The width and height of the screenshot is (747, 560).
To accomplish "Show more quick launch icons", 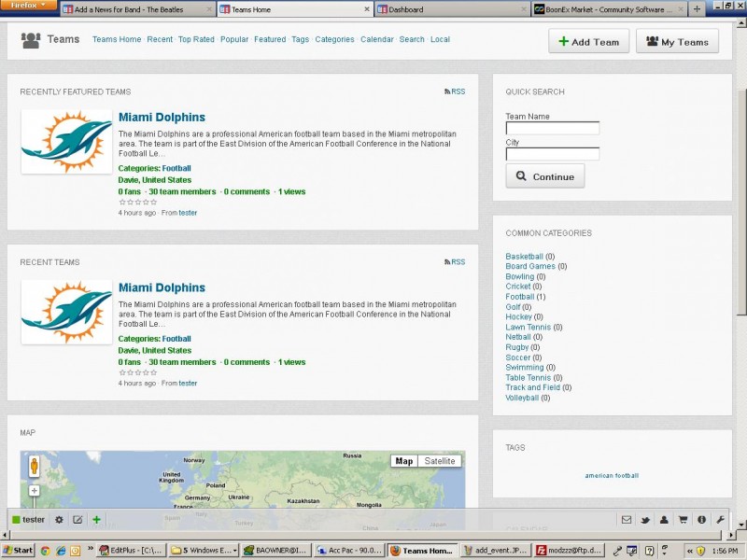I will [91, 549].
